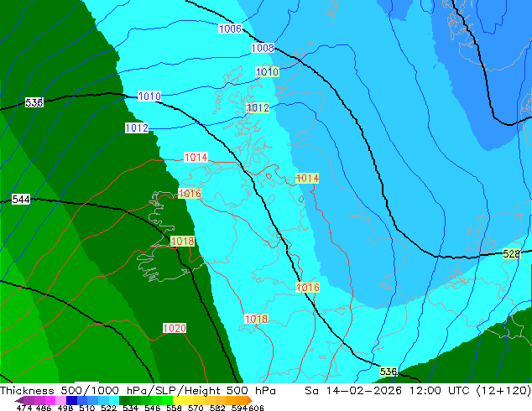Click the 558 legend value
The image size is (532, 411).
(x=174, y=408)
